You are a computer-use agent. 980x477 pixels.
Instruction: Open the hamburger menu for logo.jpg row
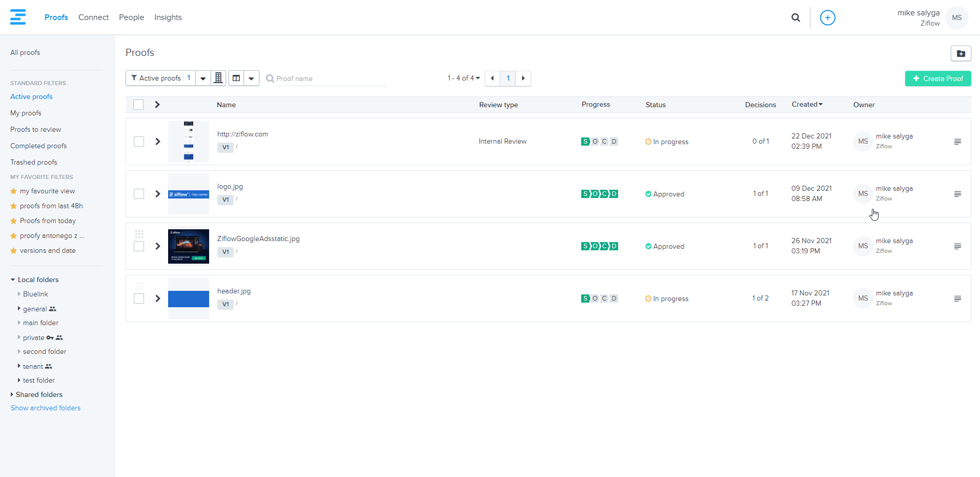[x=957, y=194]
